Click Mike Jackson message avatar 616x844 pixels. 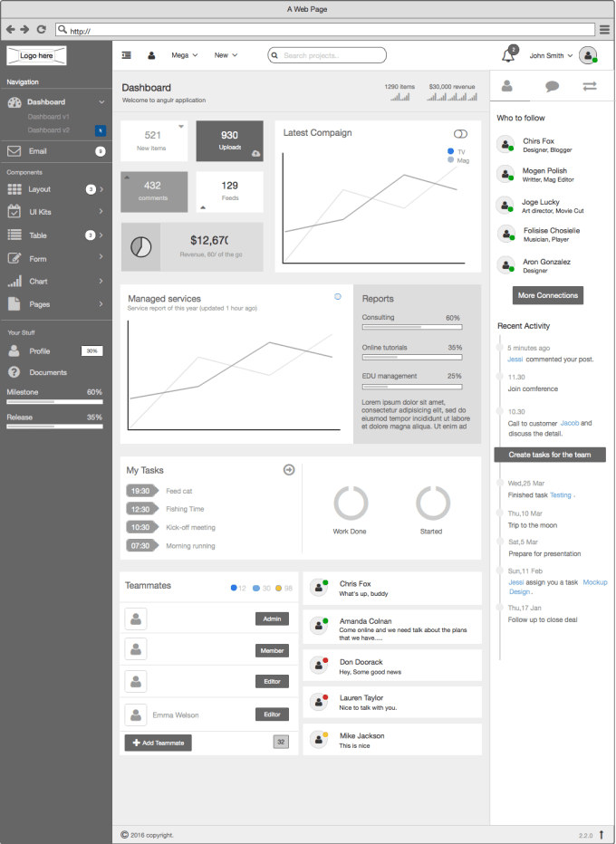(319, 740)
